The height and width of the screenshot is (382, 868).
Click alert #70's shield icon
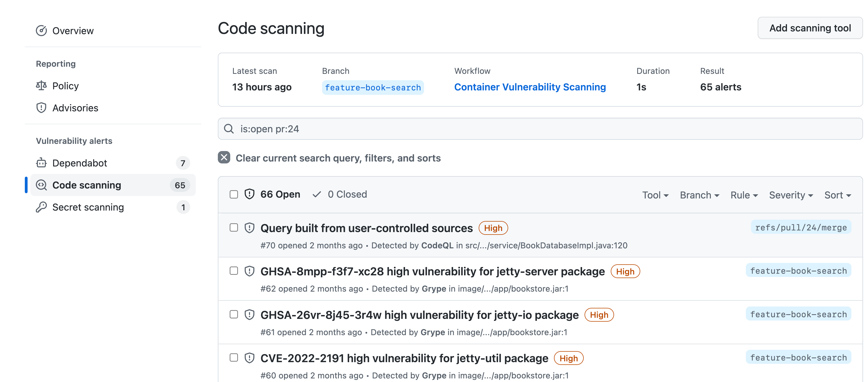249,228
